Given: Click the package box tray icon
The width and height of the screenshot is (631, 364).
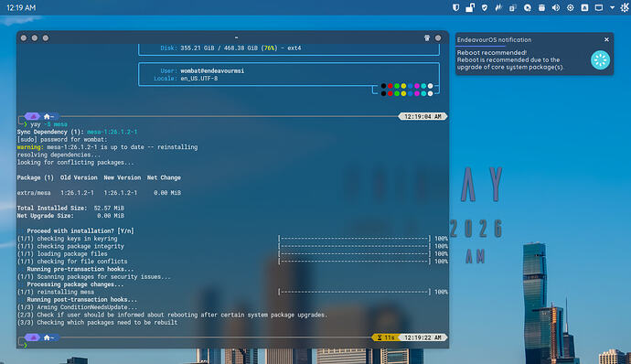Looking at the screenshot, I should 541,7.
